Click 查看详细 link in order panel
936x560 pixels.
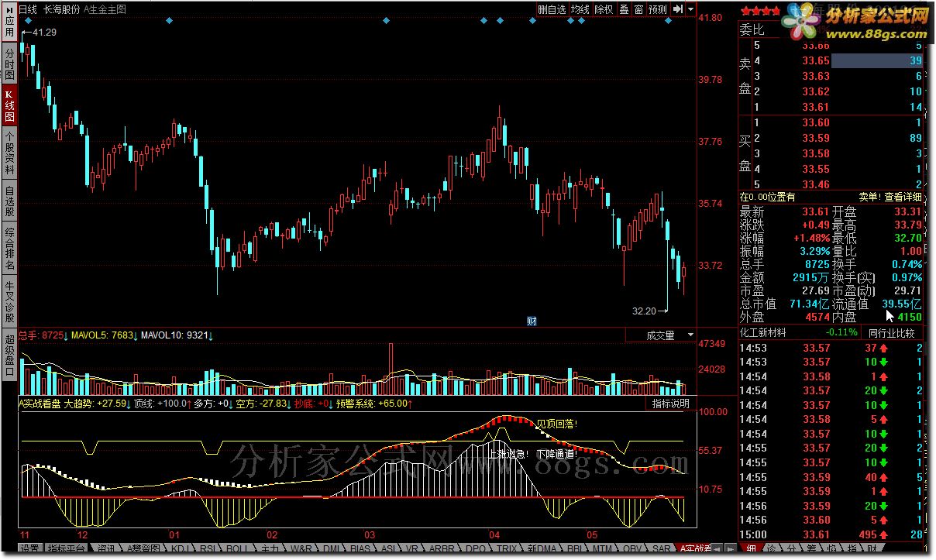tap(903, 198)
